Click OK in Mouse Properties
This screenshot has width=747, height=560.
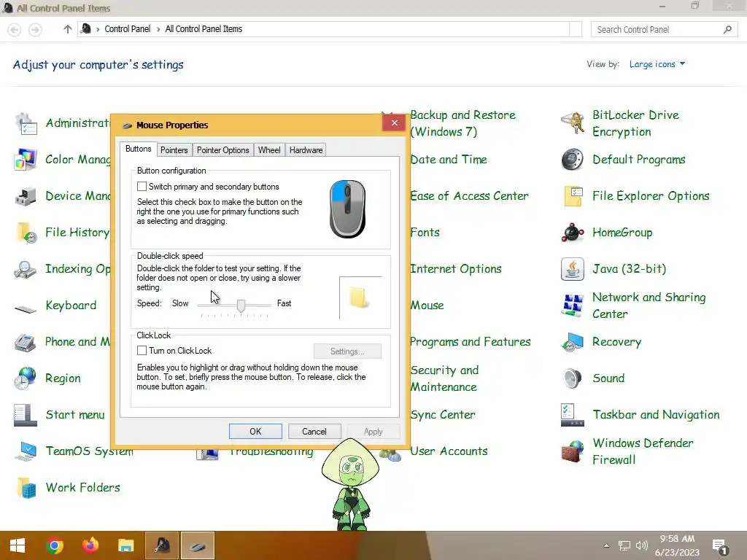point(255,432)
